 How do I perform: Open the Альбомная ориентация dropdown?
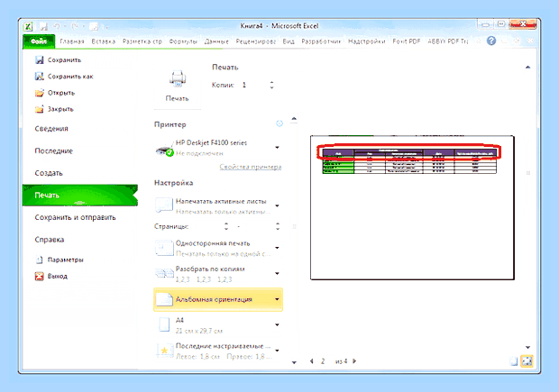pos(218,299)
